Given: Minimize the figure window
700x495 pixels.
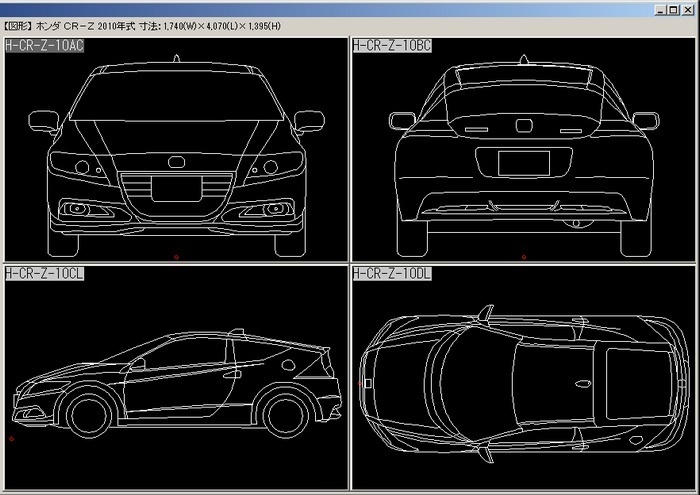Looking at the screenshot, I should pos(661,10).
